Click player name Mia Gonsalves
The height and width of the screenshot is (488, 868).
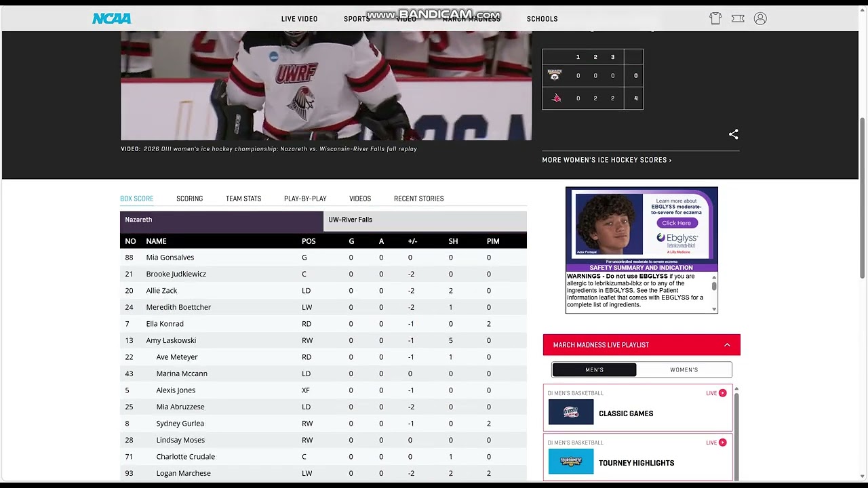[x=170, y=258]
